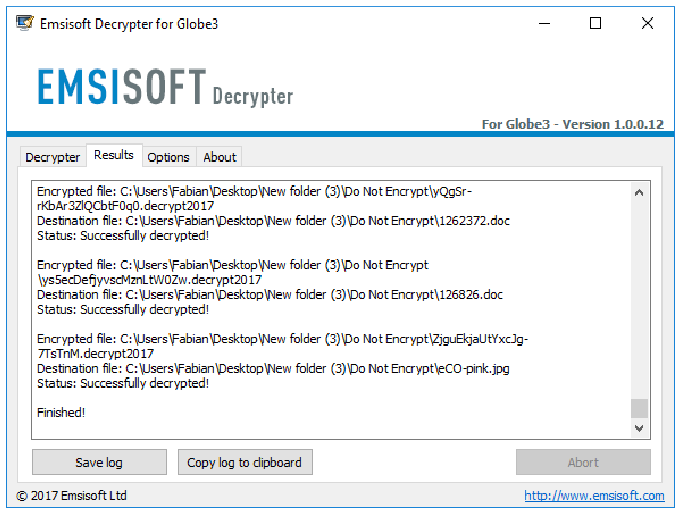682x514 pixels.
Task: Click the EMSISOFT Decrypter logo banner
Action: tap(165, 87)
